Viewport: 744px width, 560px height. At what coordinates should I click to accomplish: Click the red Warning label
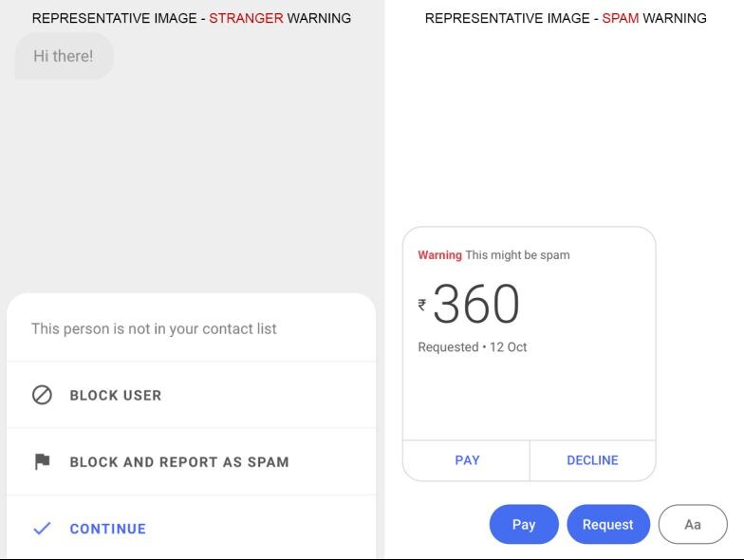click(x=439, y=255)
